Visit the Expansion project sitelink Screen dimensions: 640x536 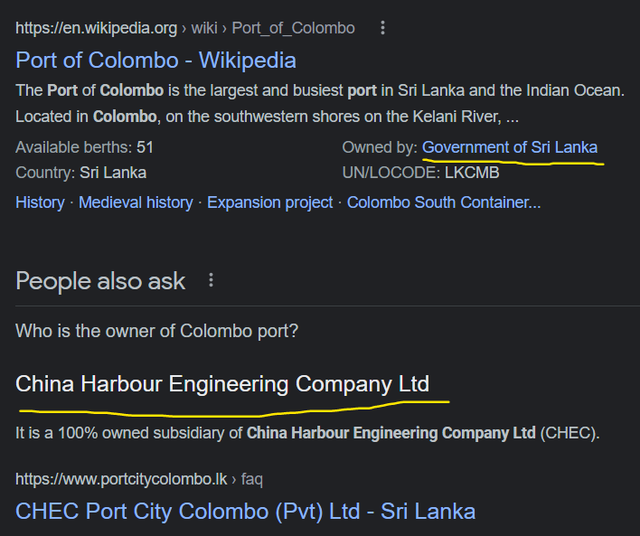(270, 202)
